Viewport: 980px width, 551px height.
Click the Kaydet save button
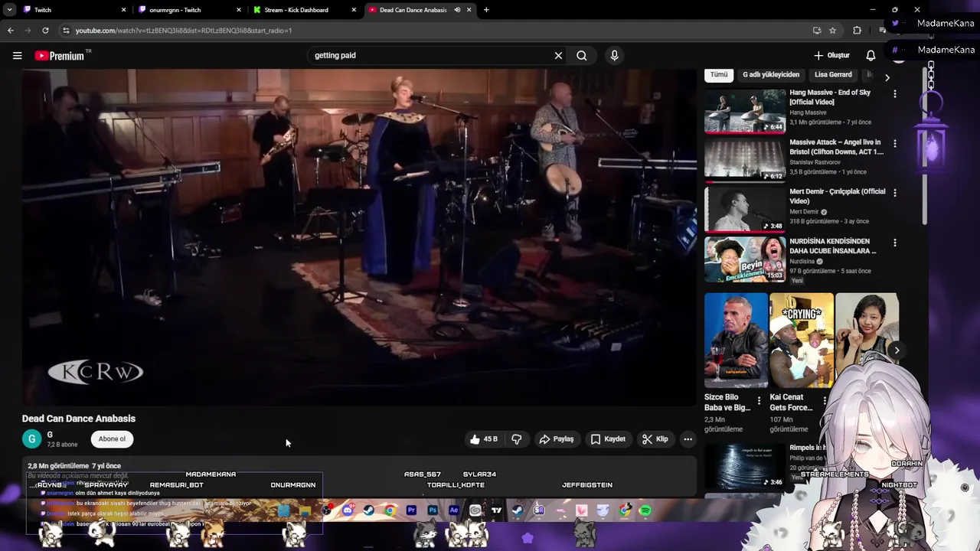click(608, 439)
